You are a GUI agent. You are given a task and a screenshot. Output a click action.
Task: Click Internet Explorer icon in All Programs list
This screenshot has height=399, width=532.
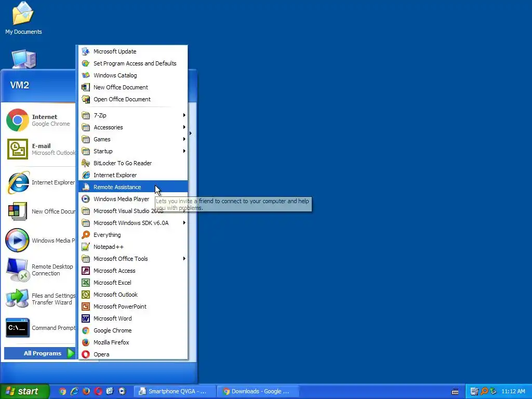[x=86, y=175]
